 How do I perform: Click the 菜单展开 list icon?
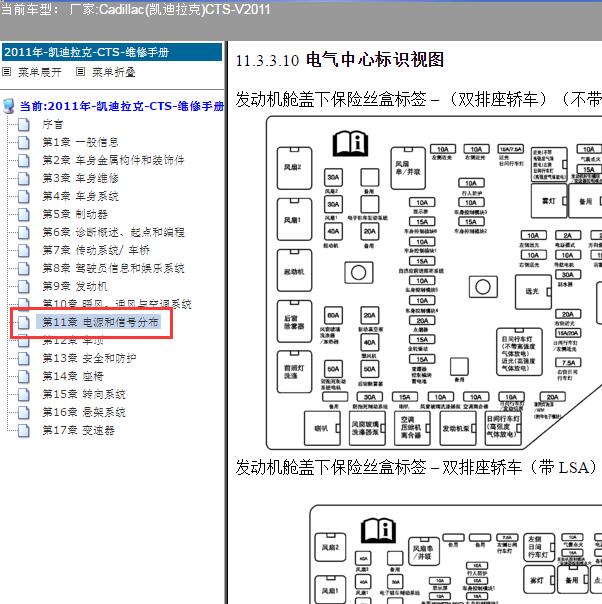pos(7,72)
